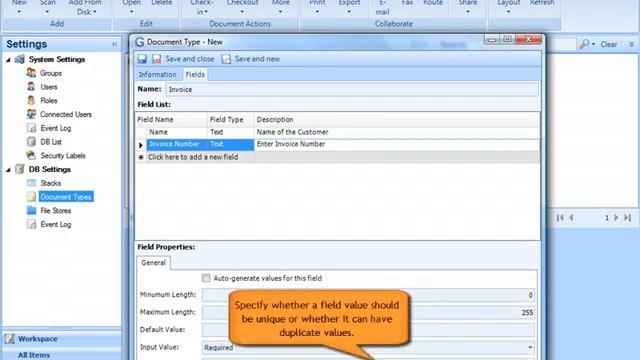Select Document Types in the tree
Screen dimensions: 640x360
(66, 197)
